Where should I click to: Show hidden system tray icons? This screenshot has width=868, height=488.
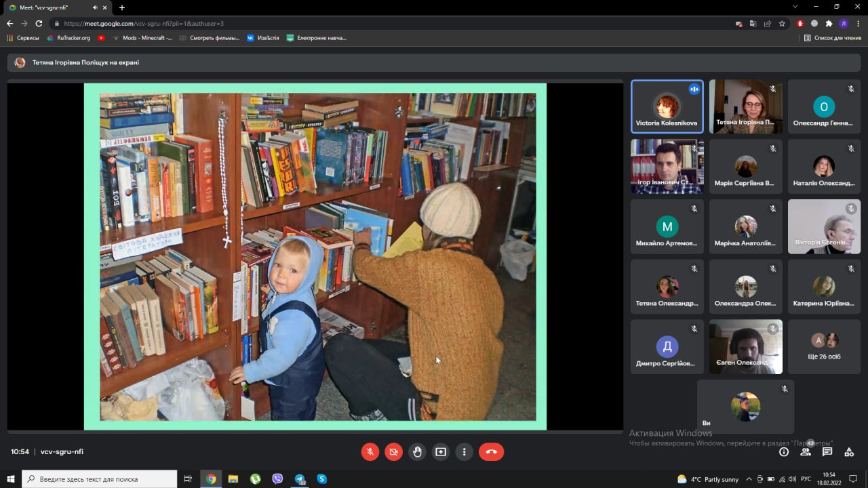[x=749, y=479]
